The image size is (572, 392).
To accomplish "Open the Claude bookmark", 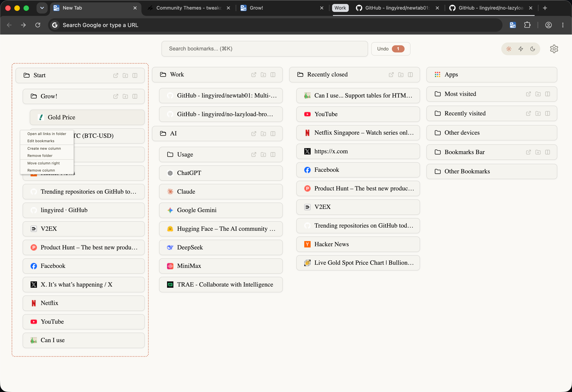I will pos(221,192).
